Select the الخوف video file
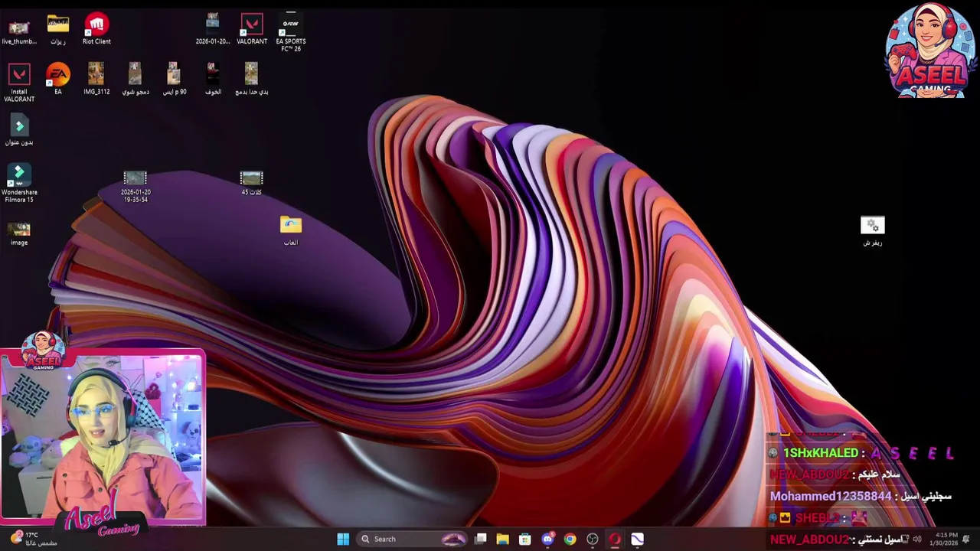The height and width of the screenshot is (551, 980). click(213, 80)
